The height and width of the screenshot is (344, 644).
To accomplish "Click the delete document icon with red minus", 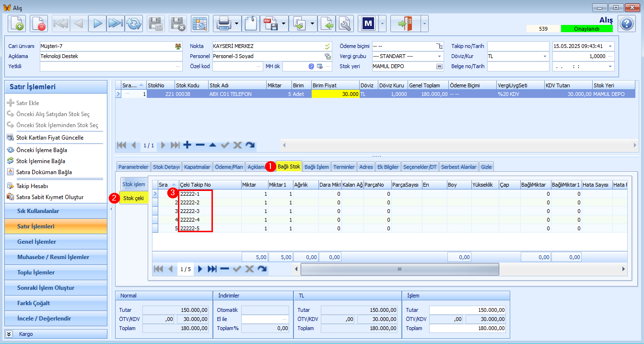I will click(39, 24).
